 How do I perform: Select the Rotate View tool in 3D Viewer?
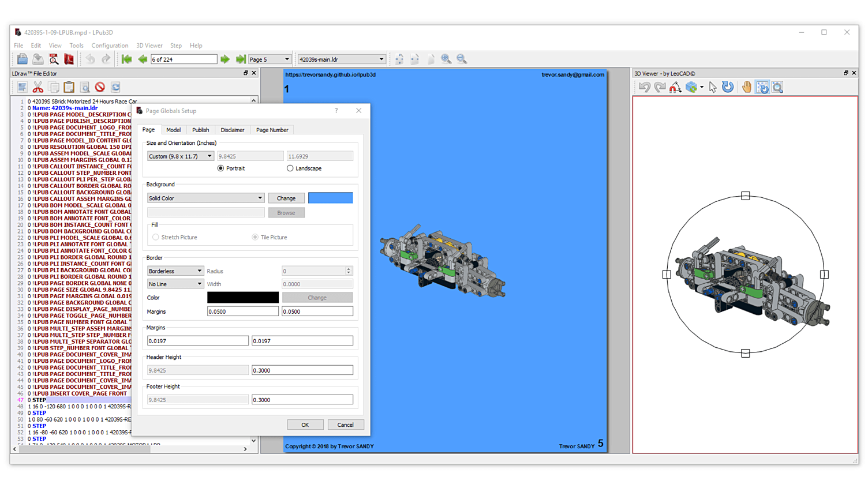tap(728, 87)
